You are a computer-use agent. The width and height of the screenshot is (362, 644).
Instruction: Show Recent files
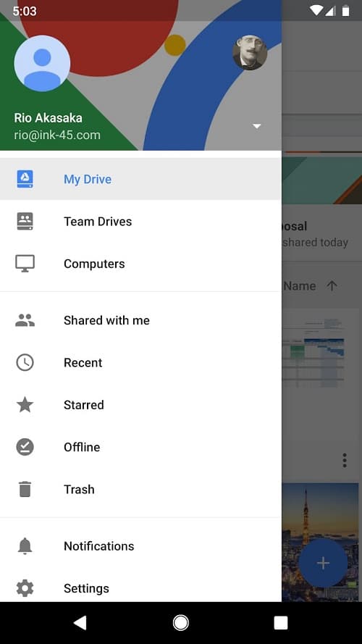(x=140, y=363)
